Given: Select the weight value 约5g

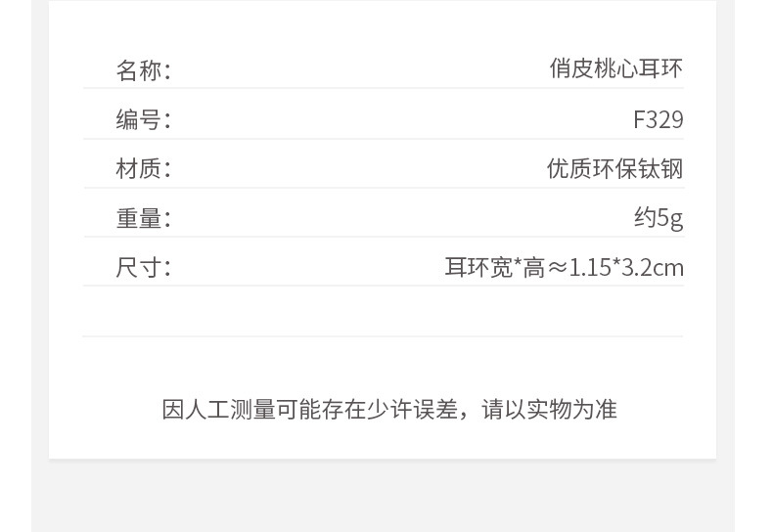Looking at the screenshot, I should [658, 217].
